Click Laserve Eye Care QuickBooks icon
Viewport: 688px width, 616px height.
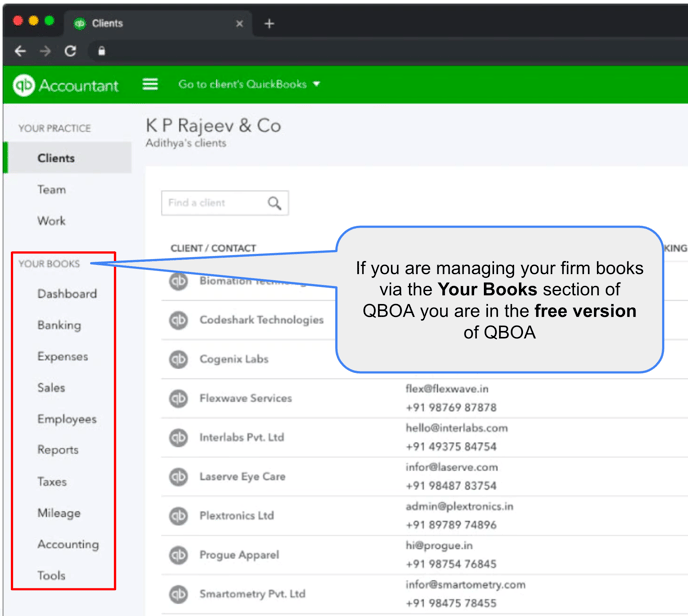point(179,476)
